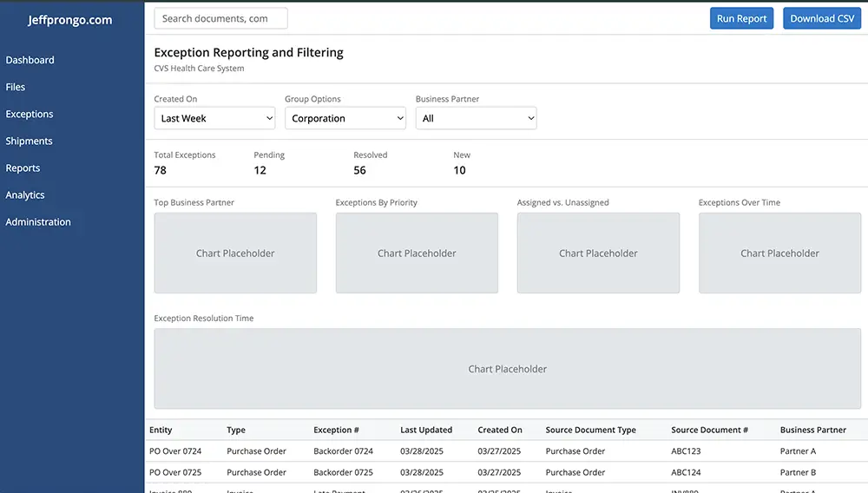This screenshot has width=868, height=493.
Task: Click the Run Report button
Action: click(x=741, y=18)
